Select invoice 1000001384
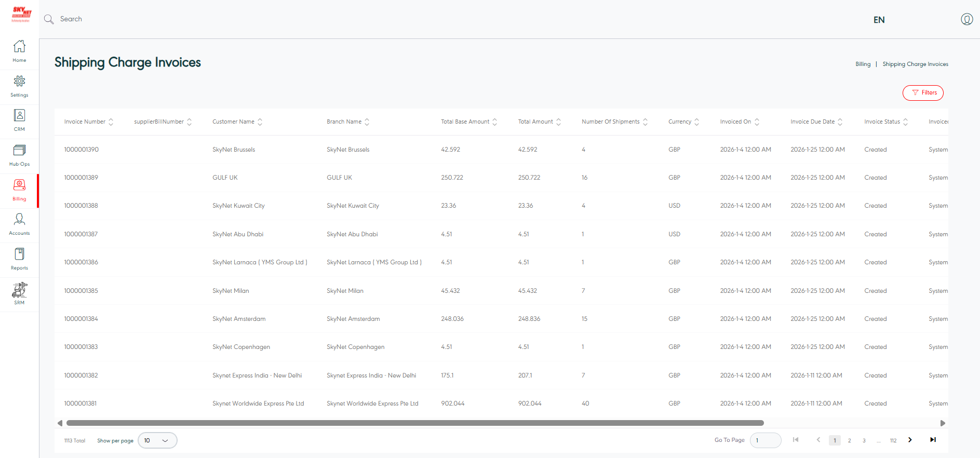 click(x=81, y=319)
